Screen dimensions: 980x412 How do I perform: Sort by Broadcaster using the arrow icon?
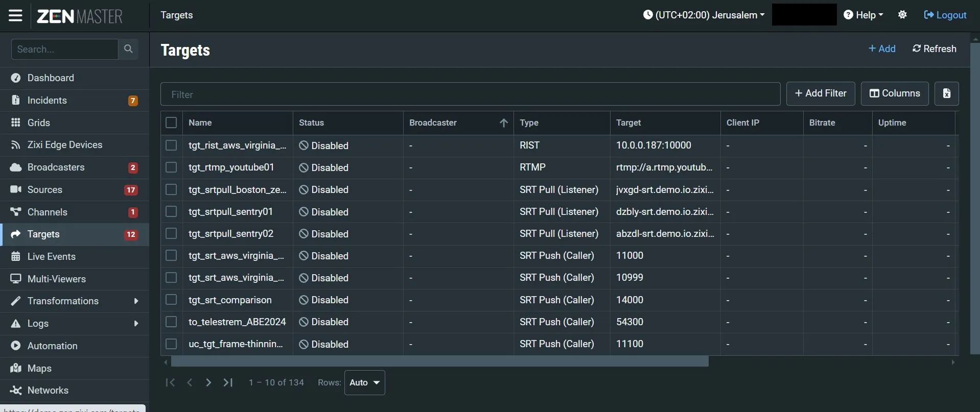(x=503, y=123)
